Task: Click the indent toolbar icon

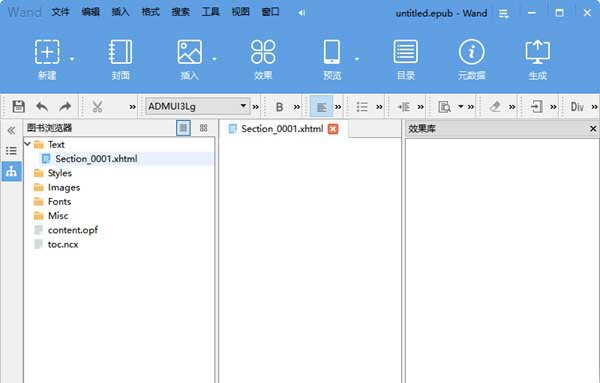Action: [403, 107]
